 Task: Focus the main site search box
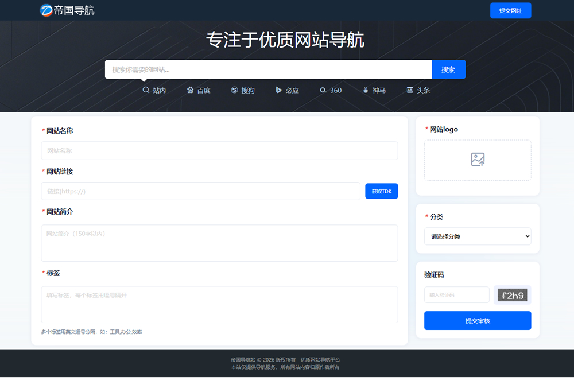[x=269, y=69]
